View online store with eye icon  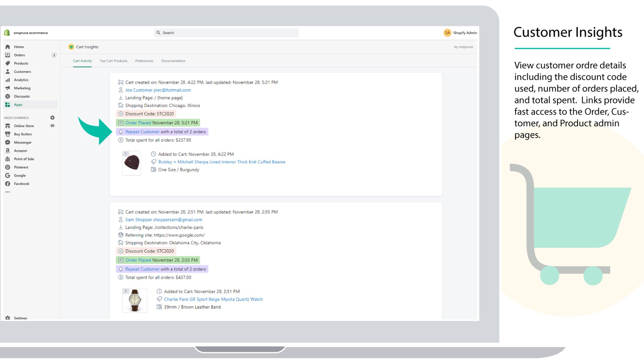point(52,126)
